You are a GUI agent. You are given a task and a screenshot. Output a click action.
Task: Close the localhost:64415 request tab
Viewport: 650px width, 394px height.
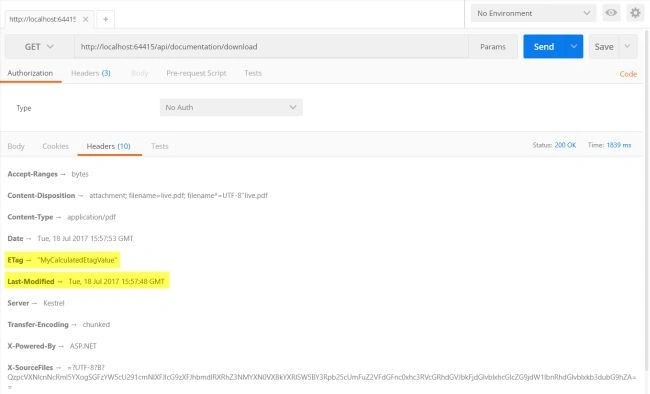click(x=85, y=19)
